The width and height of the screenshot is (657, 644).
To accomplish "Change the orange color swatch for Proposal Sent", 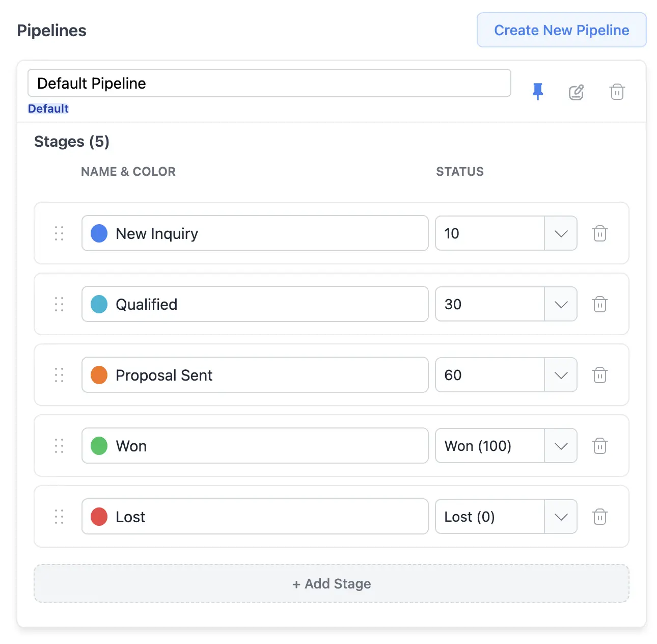I will [99, 375].
